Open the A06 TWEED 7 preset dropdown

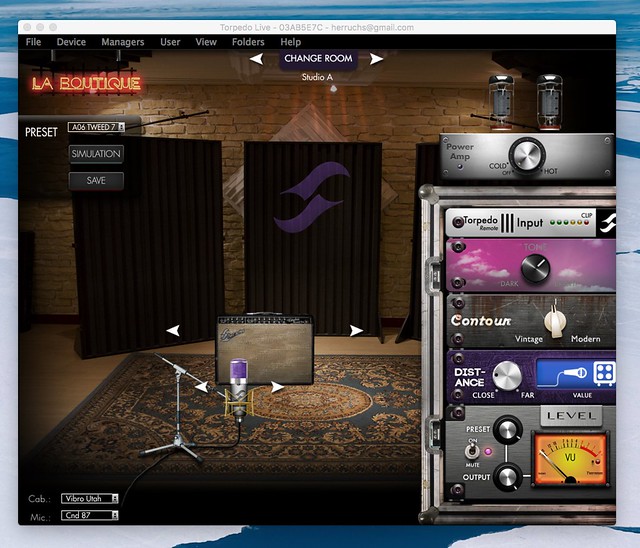tap(96, 127)
